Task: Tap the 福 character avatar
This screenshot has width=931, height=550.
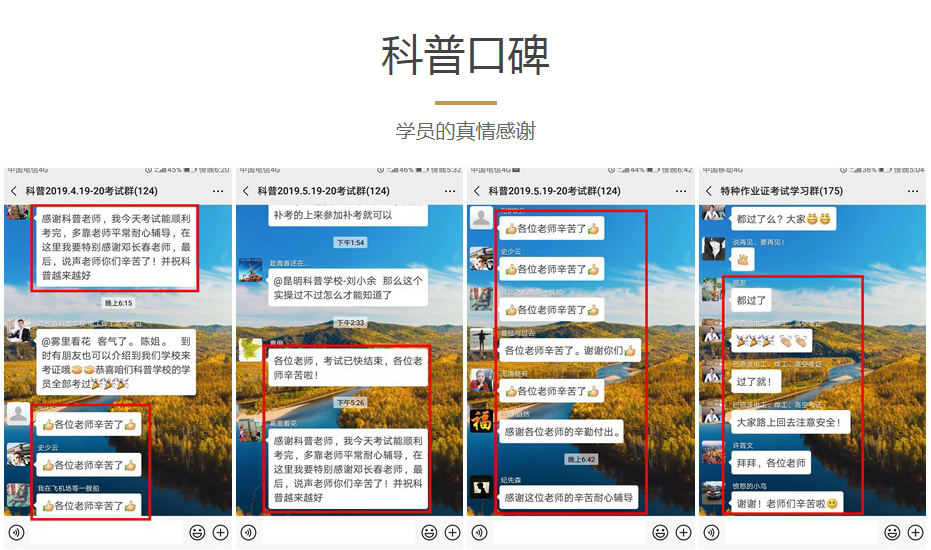Action: [x=482, y=421]
